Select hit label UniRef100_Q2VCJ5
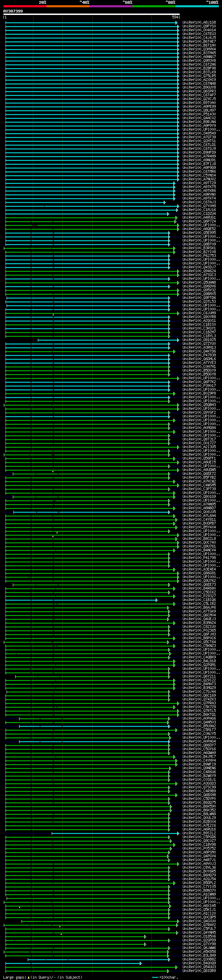This screenshot has height=980, width=222. tap(199, 99)
